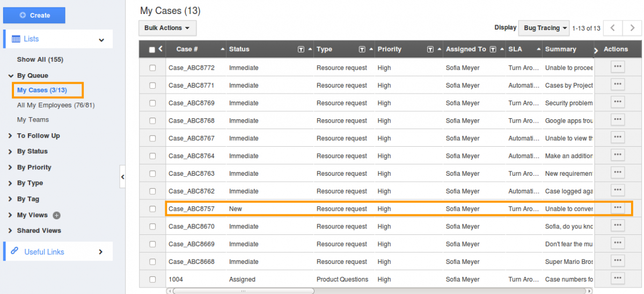
Task: Open the Bulk Actions dropdown
Action: click(167, 28)
